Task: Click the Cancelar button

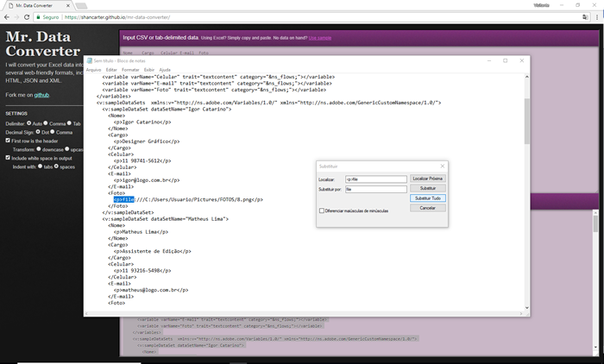Action: (x=428, y=208)
